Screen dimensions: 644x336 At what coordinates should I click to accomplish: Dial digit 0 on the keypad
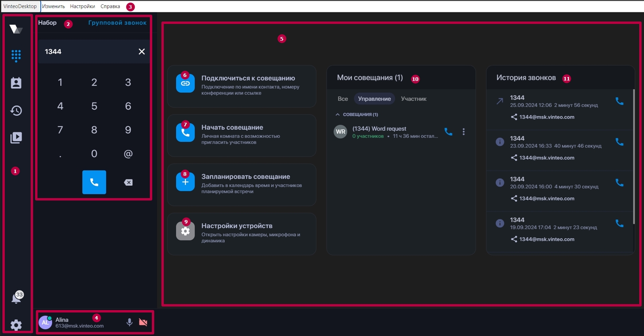[x=94, y=154]
